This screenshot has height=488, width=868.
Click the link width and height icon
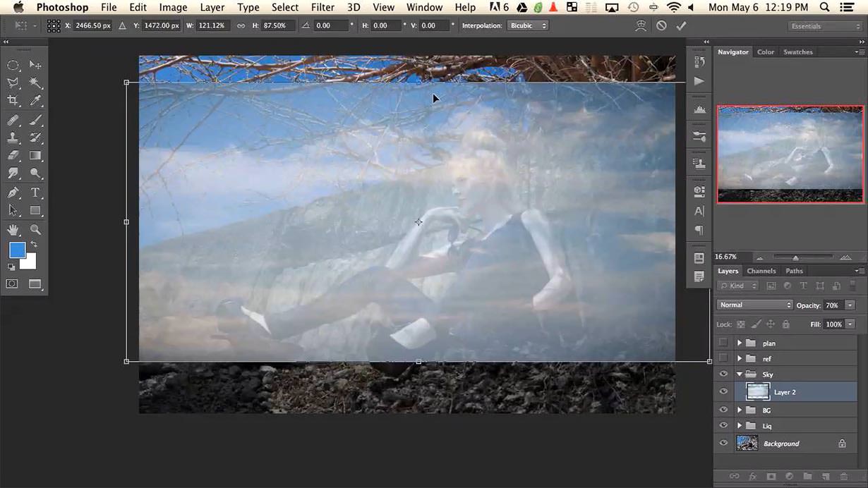[x=241, y=25]
